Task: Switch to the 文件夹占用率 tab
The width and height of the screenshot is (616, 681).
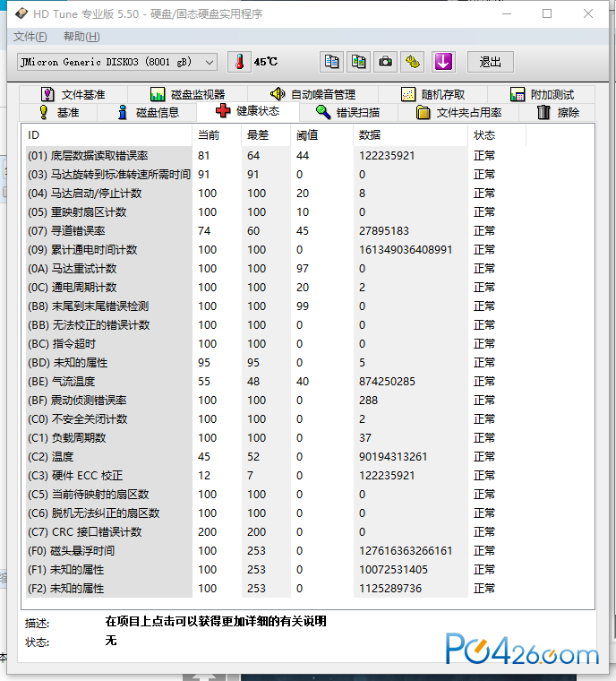Action: click(x=458, y=113)
